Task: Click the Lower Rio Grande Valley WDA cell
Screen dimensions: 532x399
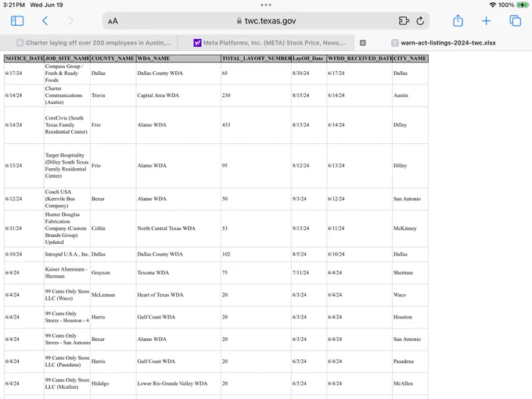Action: pos(178,383)
